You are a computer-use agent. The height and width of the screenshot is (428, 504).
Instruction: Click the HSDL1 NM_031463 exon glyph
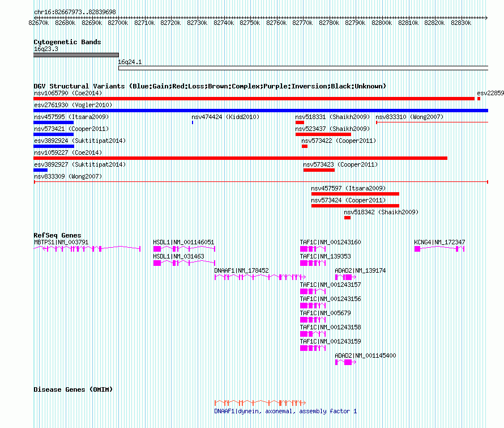click(x=184, y=262)
